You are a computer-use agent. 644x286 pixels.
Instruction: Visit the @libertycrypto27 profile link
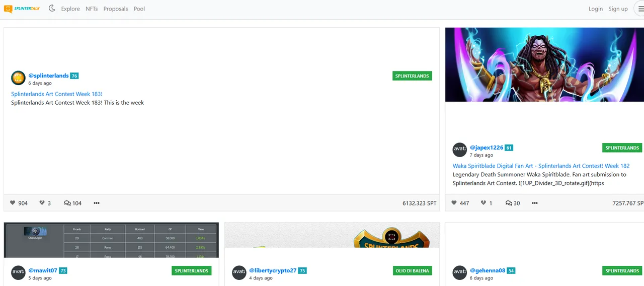273,270
